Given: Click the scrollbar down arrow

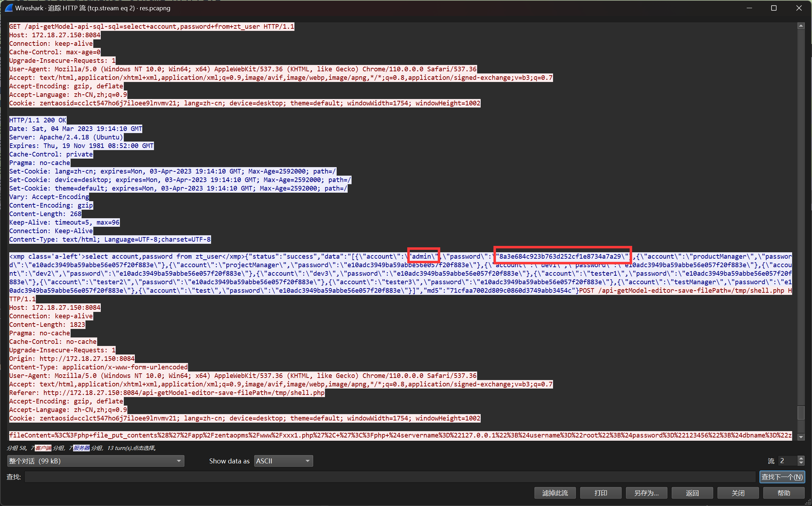Looking at the screenshot, I should point(801,437).
